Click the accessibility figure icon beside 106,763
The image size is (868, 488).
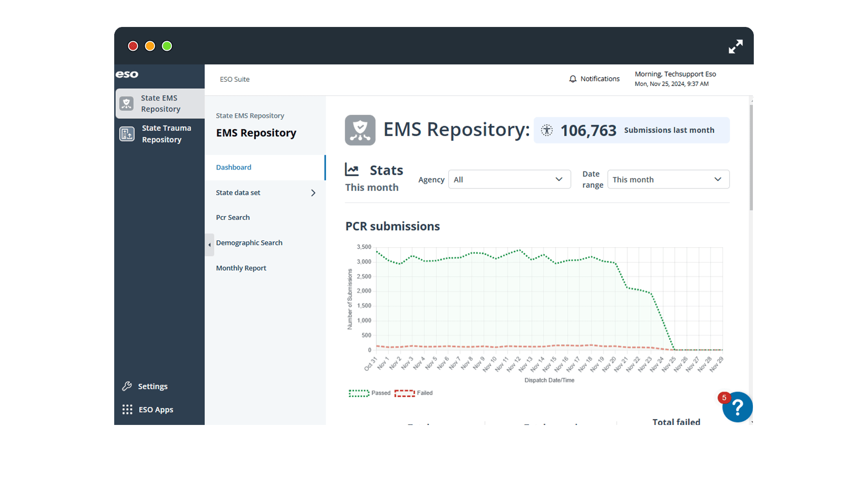tap(546, 130)
